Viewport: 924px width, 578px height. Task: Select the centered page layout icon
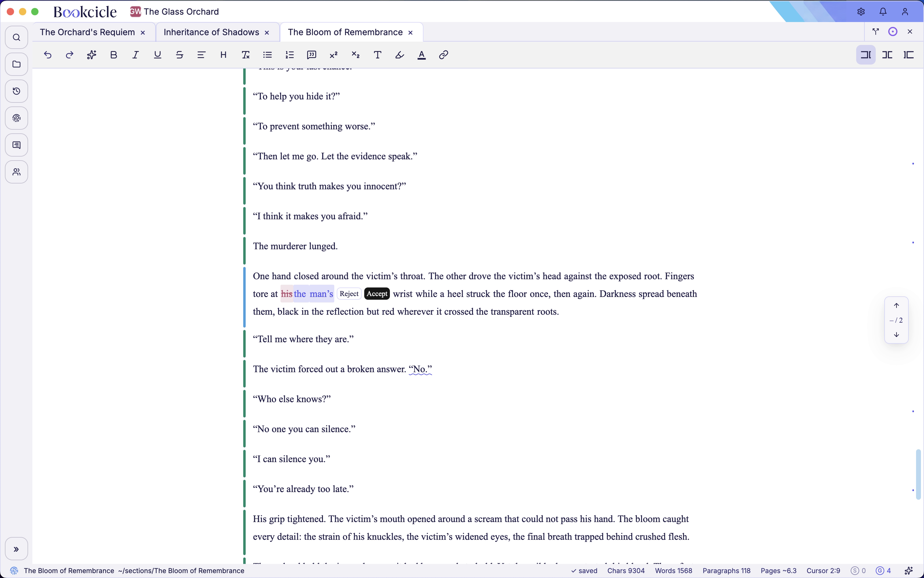(887, 55)
